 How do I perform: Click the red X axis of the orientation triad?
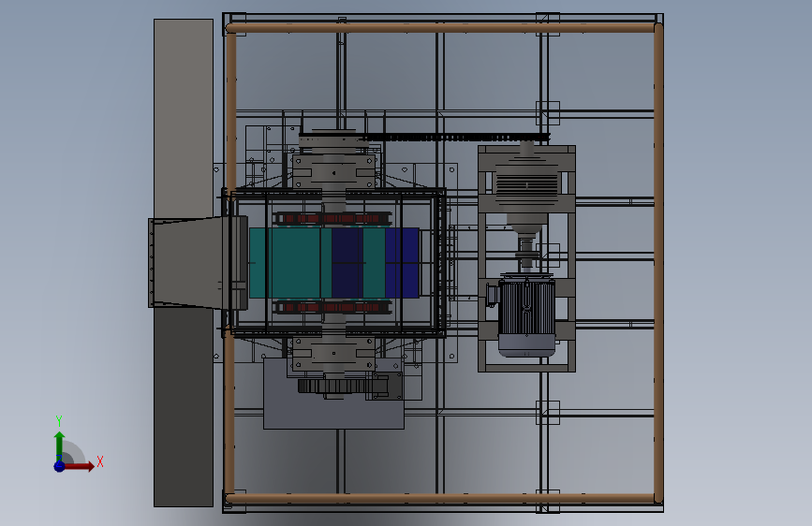coord(80,466)
